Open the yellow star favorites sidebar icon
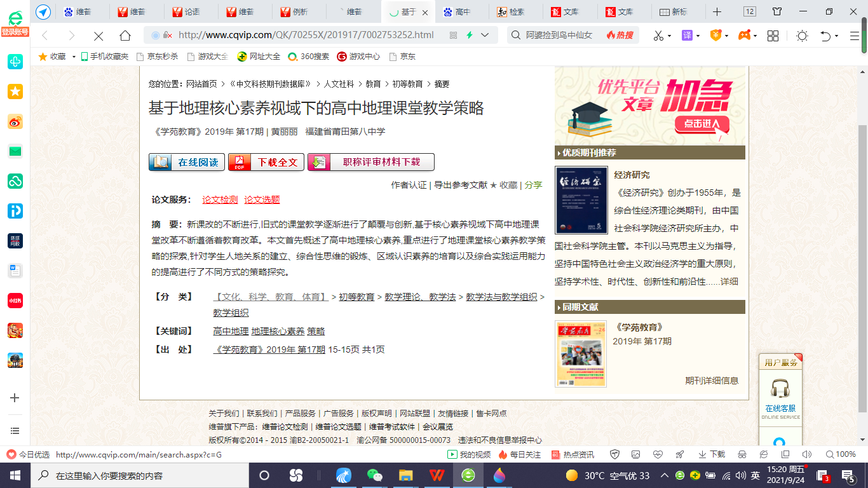Viewport: 868px width, 488px height. tap(15, 91)
